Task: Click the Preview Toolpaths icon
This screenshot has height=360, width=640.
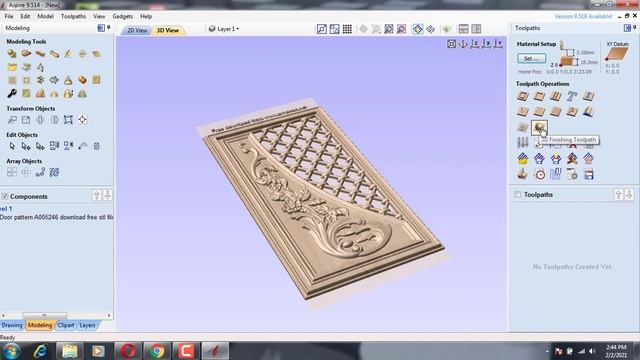Action: click(x=522, y=175)
